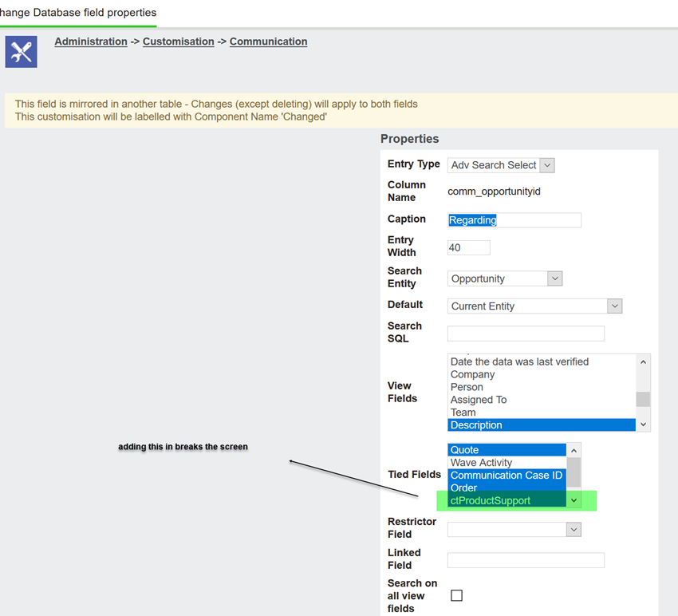The image size is (678, 616).
Task: Click Tied Fields scroll up arrow
Action: tap(574, 451)
